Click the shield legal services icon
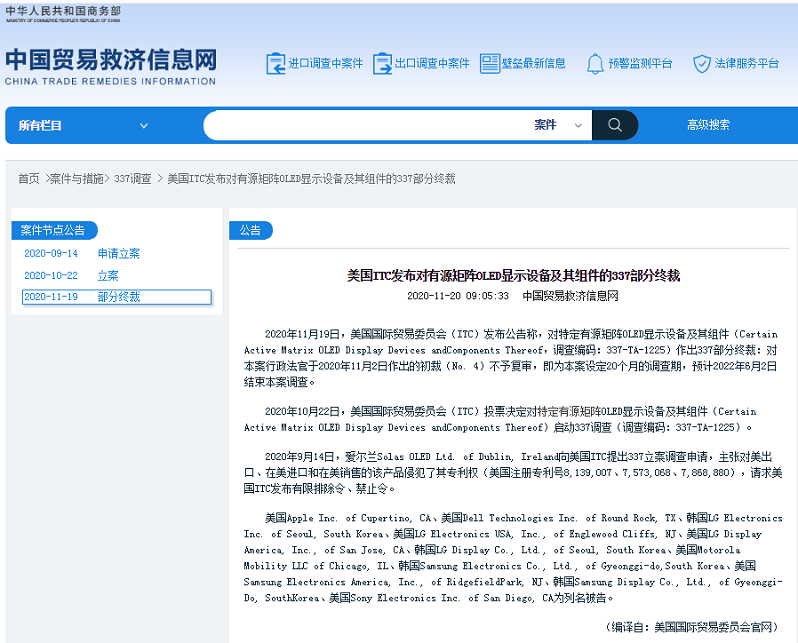The height and width of the screenshot is (643, 798). [x=702, y=64]
